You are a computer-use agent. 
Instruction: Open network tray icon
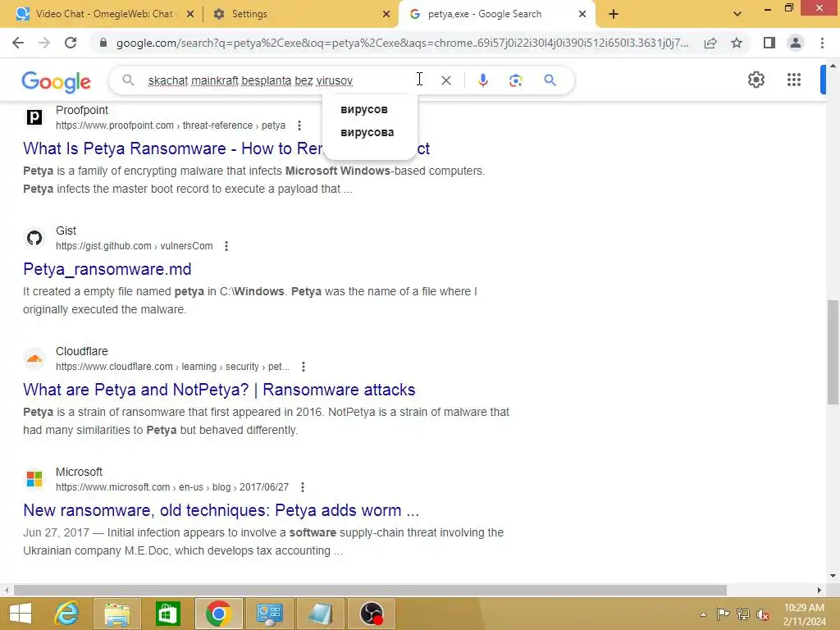coord(743,614)
